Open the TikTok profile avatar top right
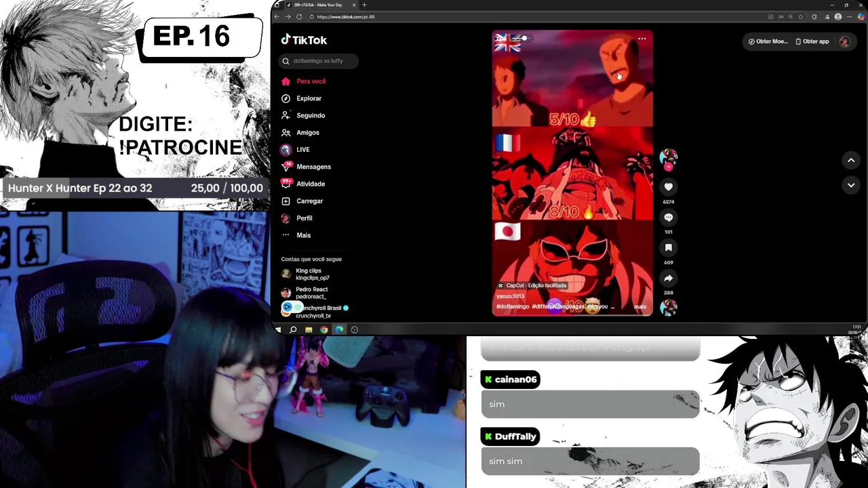868x488 pixels. (844, 41)
